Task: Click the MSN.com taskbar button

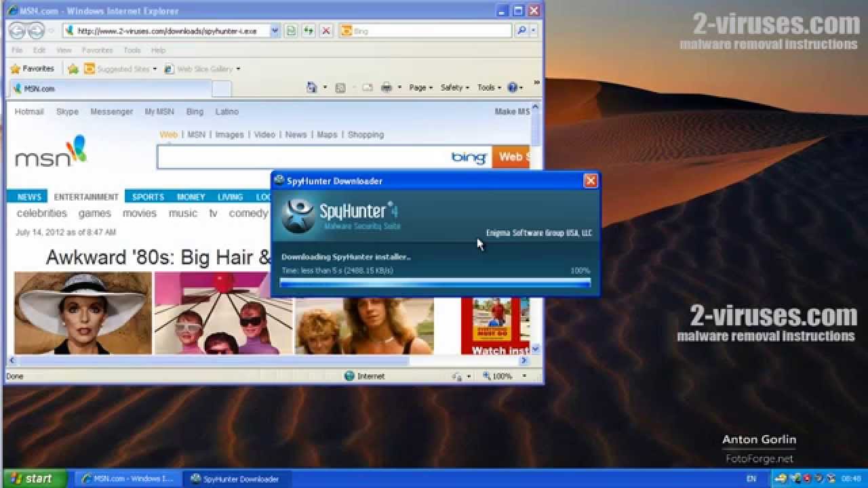Action: click(127, 479)
